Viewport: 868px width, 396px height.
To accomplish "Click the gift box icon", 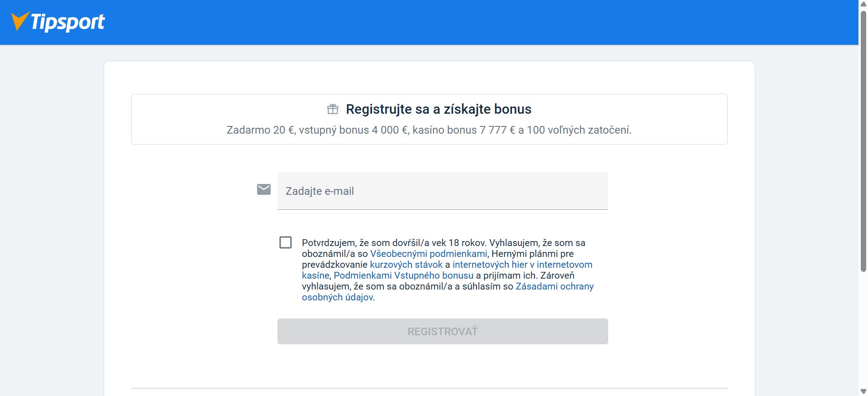I will coord(333,109).
